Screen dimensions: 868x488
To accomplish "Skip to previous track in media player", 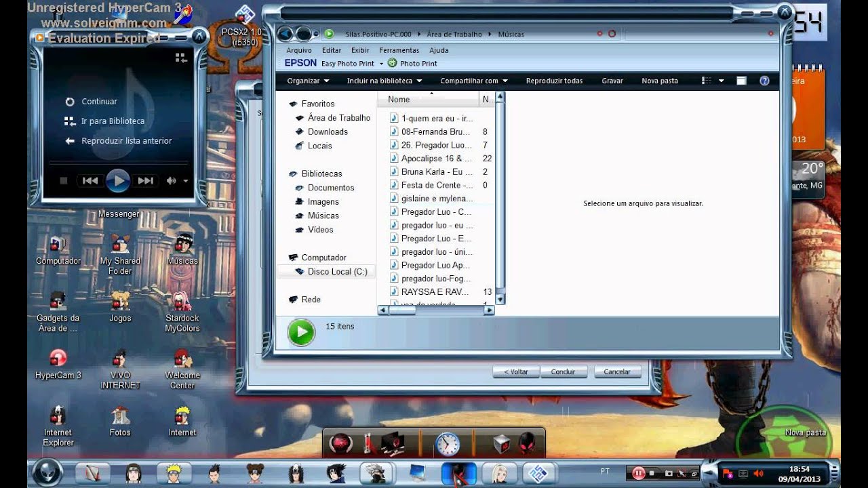I will 90,181.
